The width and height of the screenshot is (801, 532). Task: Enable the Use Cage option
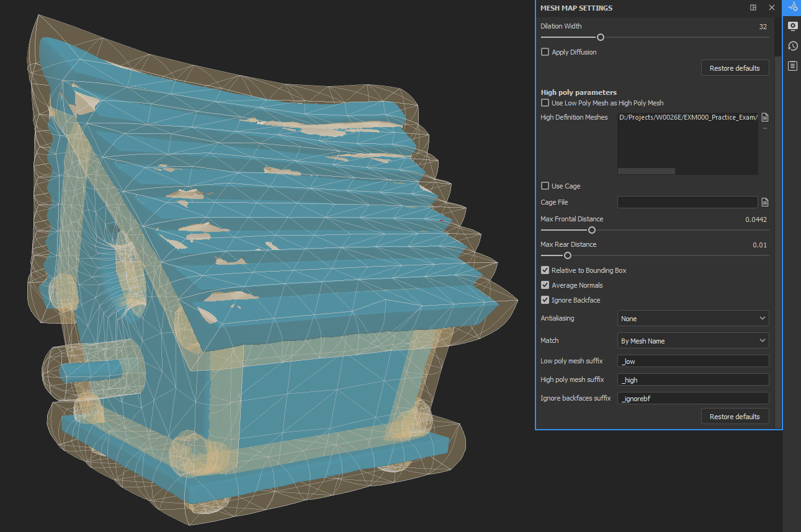pos(545,185)
